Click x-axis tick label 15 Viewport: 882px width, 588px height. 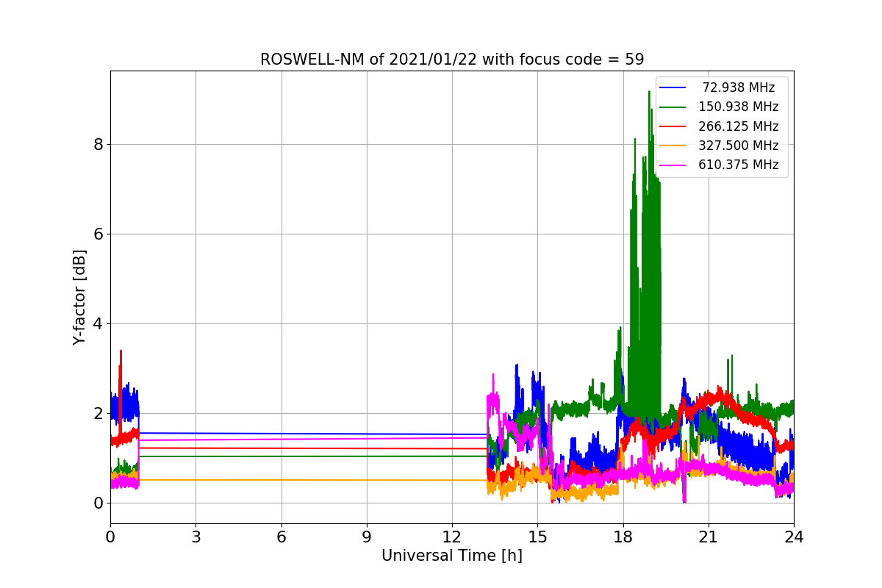click(x=537, y=537)
